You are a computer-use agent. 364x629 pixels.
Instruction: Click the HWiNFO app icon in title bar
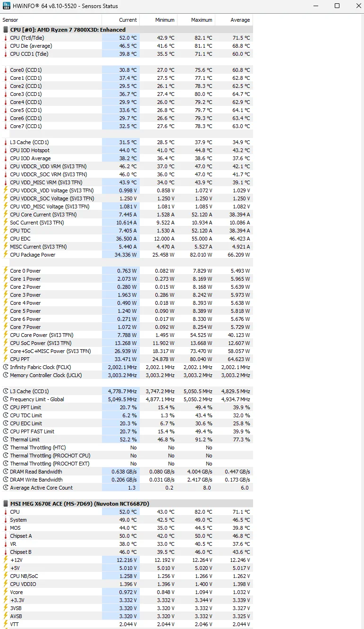7,6
